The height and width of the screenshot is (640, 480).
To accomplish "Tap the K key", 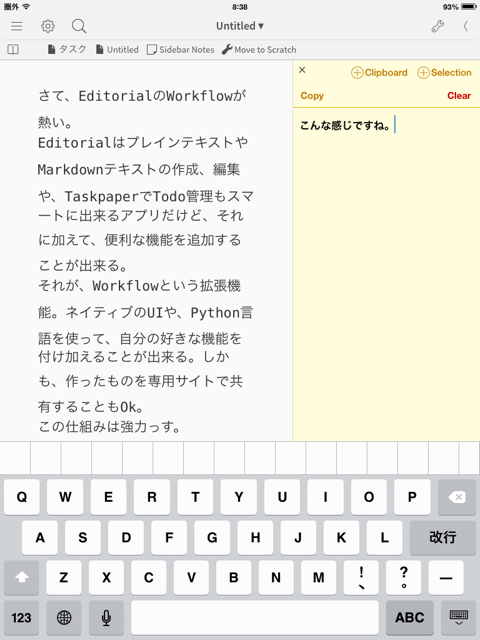I will 342,537.
